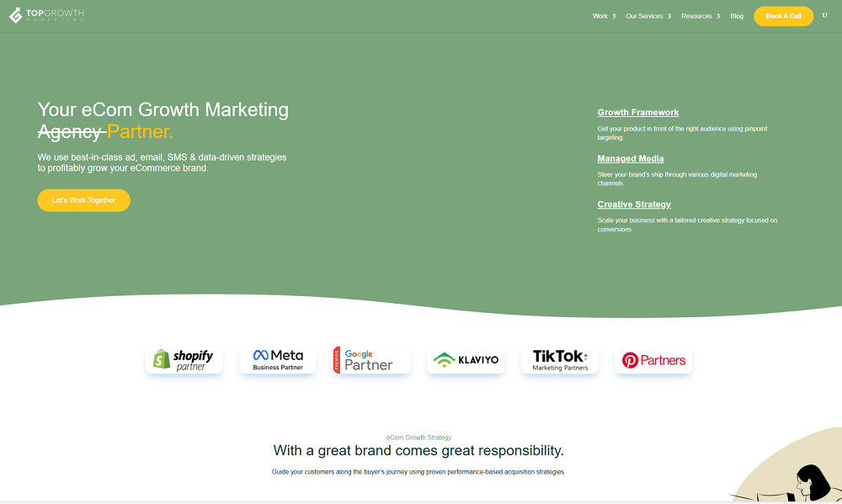This screenshot has height=504, width=842.
Task: Click the Shopify partner badge
Action: click(184, 360)
